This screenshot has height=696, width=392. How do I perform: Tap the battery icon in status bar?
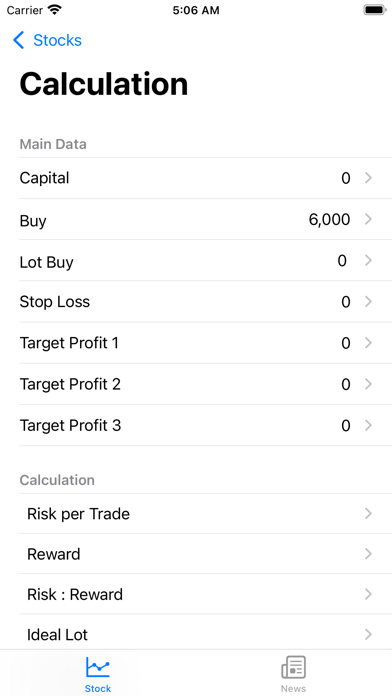(x=375, y=10)
